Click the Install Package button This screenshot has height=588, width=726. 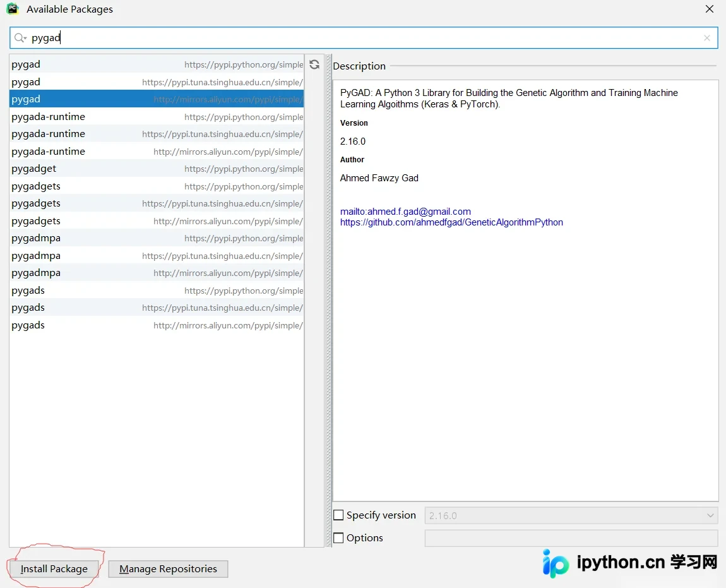click(x=54, y=569)
